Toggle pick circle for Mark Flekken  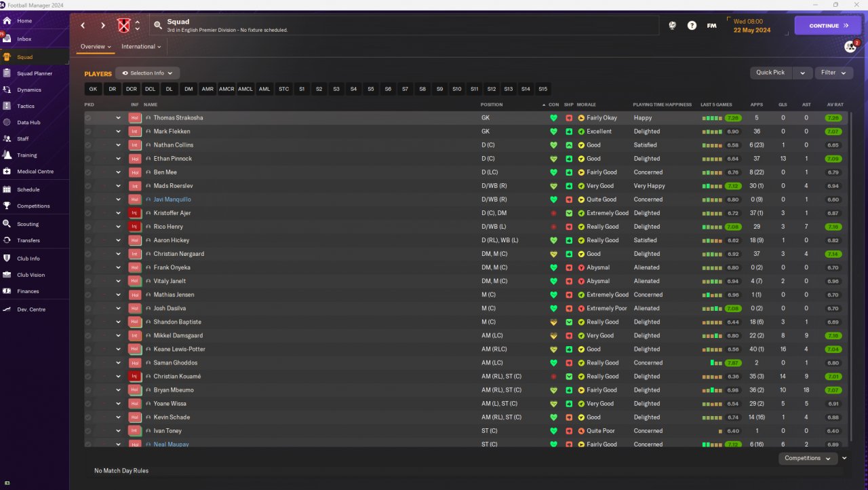coord(88,132)
